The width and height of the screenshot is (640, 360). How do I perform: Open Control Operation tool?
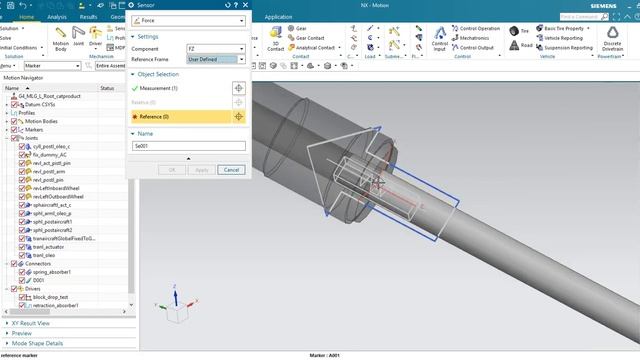pyautogui.click(x=476, y=28)
